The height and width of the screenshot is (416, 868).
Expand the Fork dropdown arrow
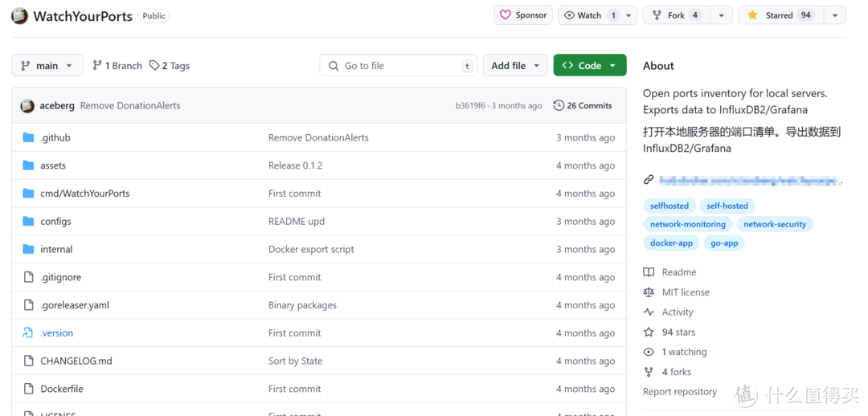pos(721,15)
